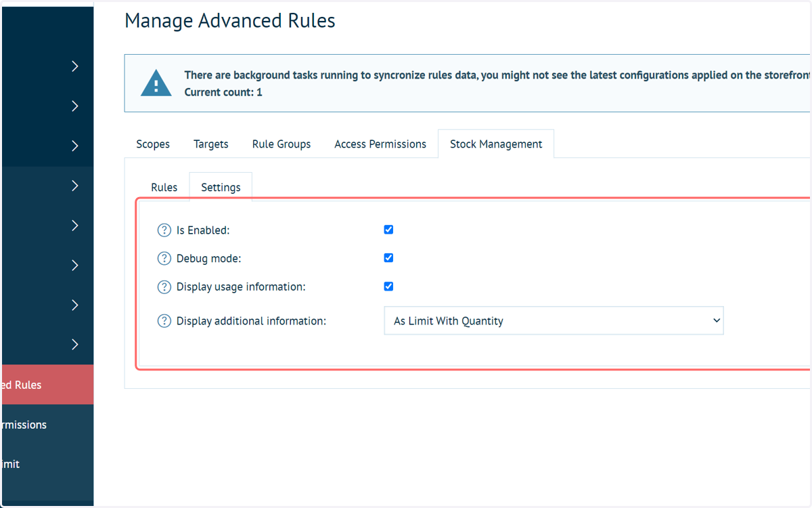
Task: Select the Stock Management tab
Action: pos(496,144)
